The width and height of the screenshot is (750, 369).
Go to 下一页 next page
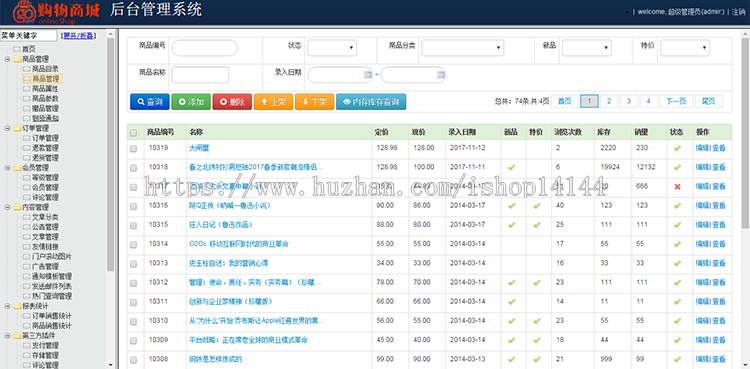click(676, 101)
